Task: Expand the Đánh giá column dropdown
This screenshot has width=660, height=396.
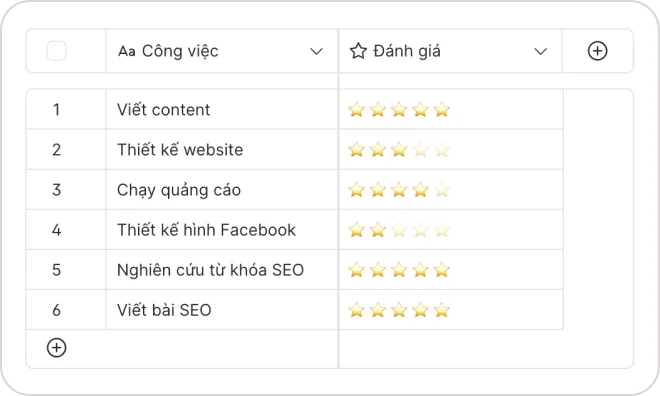Action: 540,51
